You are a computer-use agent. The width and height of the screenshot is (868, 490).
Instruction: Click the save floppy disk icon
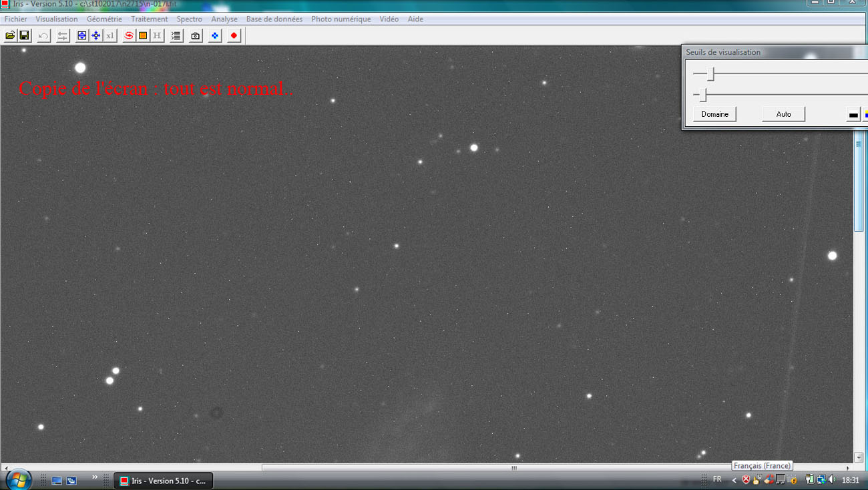(x=24, y=35)
